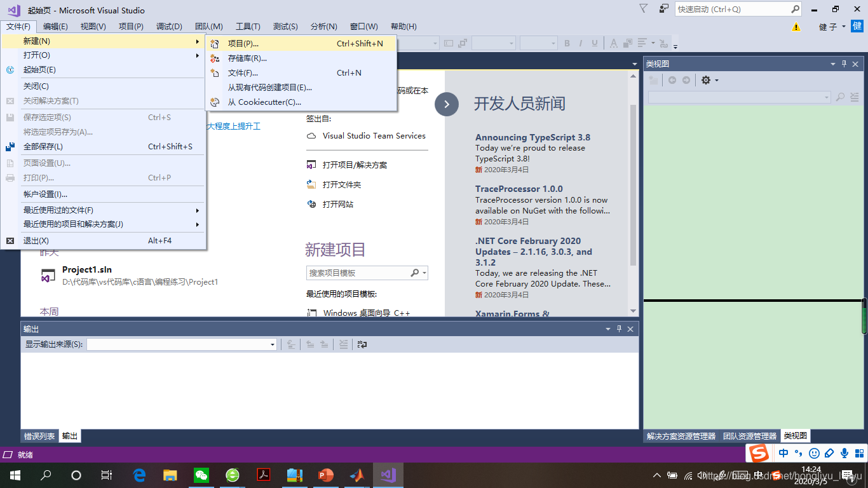Click the class view new folder icon
The width and height of the screenshot is (868, 488).
click(x=654, y=80)
